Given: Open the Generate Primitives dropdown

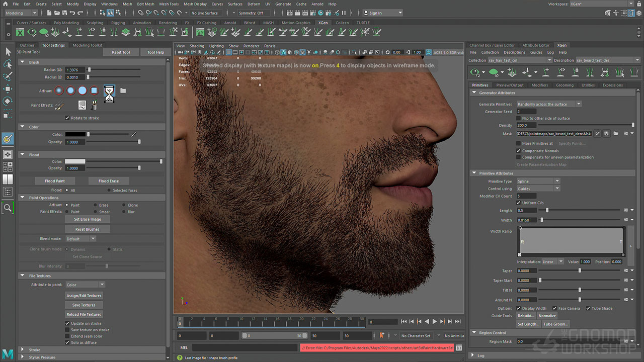Looking at the screenshot, I should [x=548, y=104].
